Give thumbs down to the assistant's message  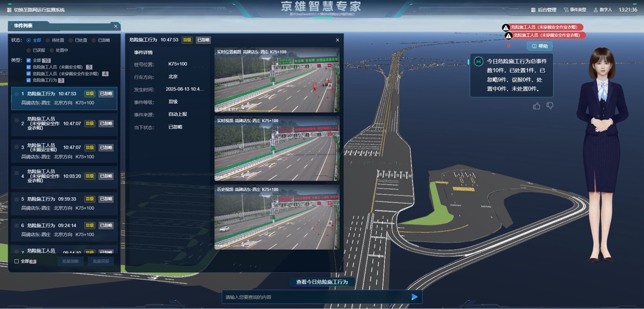pos(550,106)
